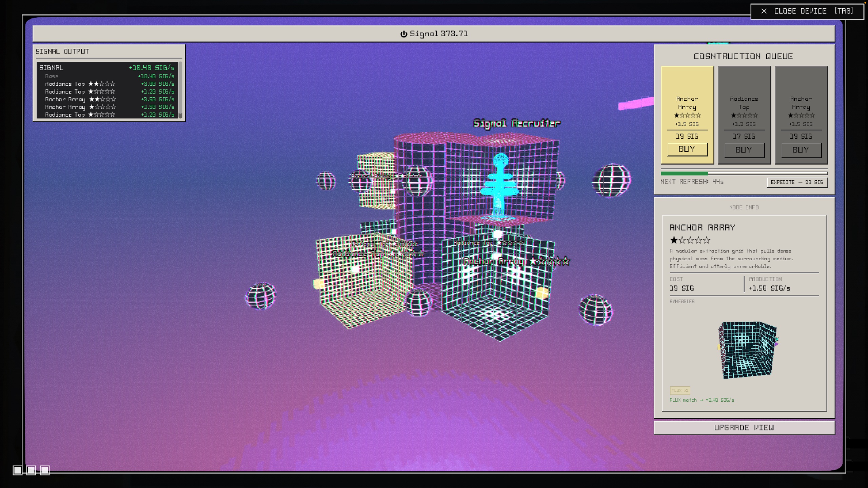The height and width of the screenshot is (488, 868).
Task: Click the "17 SIG" price on Radiance Tap card
Action: pos(744,137)
